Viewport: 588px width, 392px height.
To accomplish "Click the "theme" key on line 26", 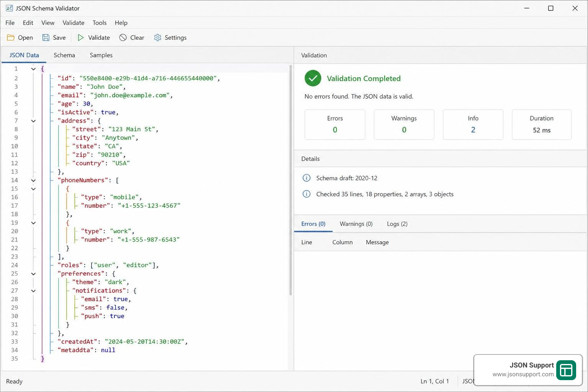I will [x=85, y=282].
